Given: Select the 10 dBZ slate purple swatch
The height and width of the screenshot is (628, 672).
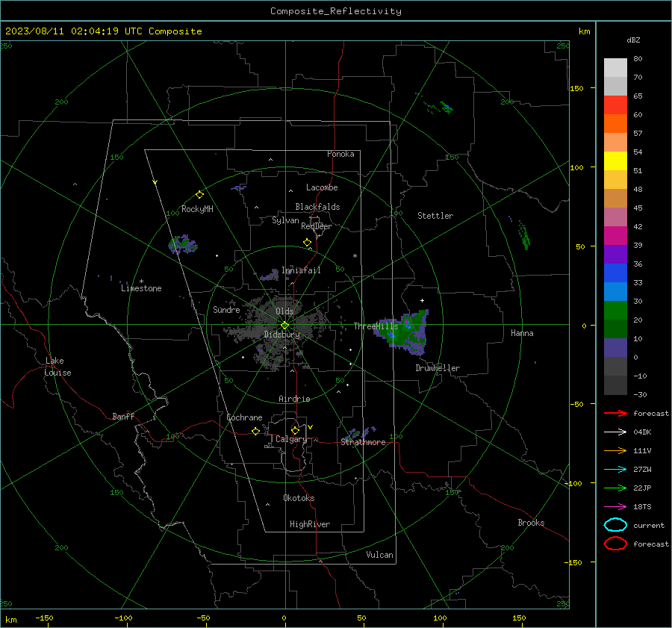Looking at the screenshot, I should pyautogui.click(x=615, y=347).
